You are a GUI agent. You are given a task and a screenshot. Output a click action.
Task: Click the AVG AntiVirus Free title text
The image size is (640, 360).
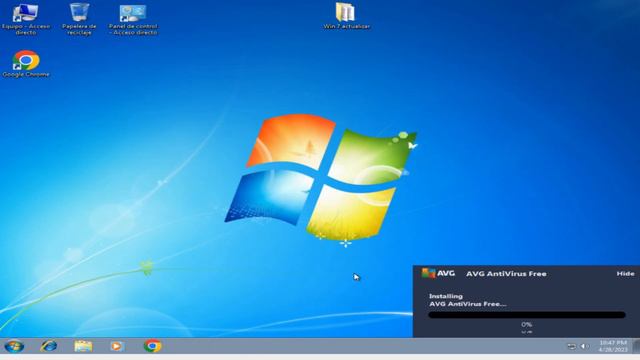pos(506,274)
